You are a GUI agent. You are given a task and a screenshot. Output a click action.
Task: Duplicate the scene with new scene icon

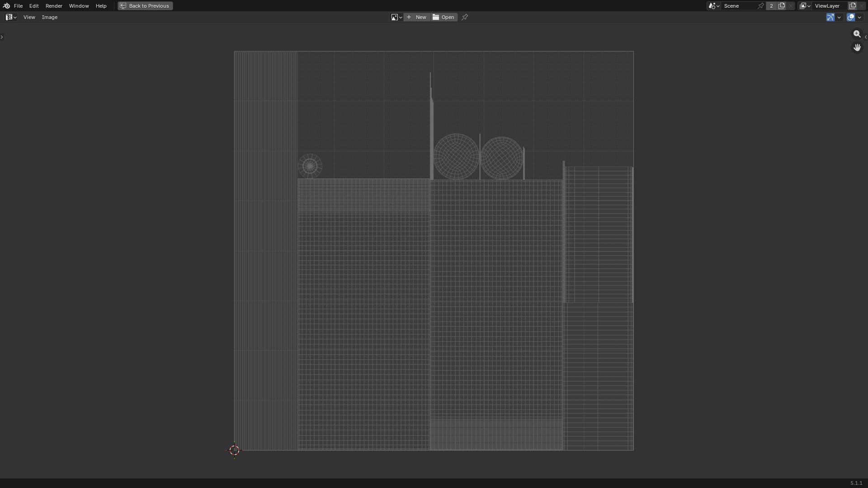(782, 6)
